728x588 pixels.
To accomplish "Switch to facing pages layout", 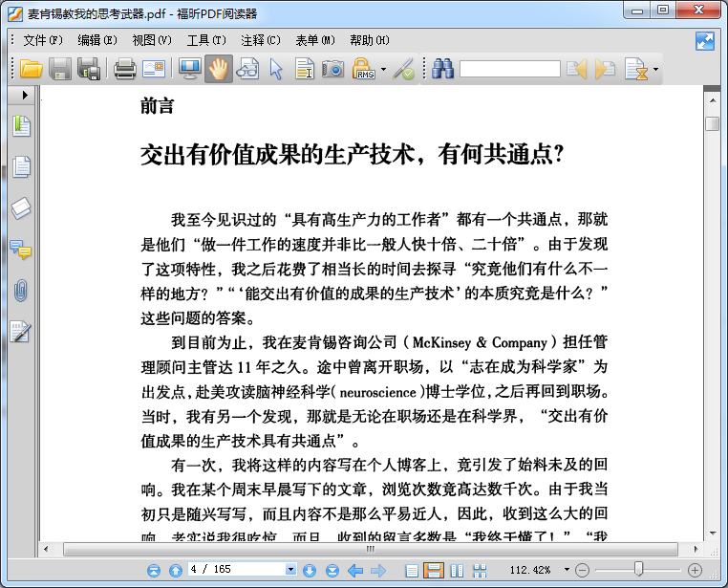I will [458, 571].
